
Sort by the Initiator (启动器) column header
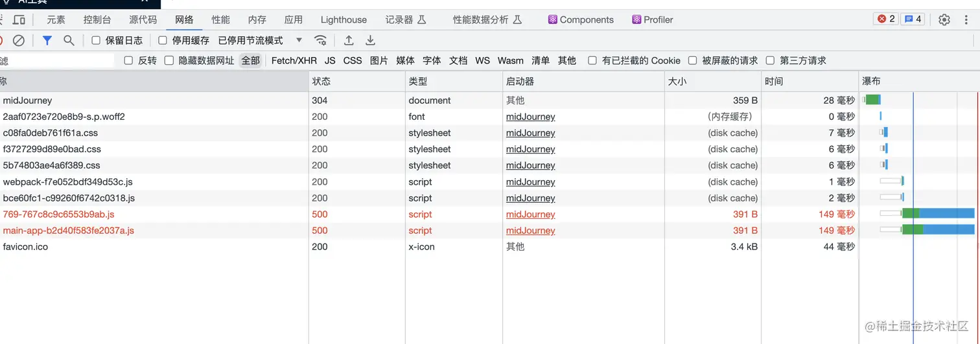point(583,82)
